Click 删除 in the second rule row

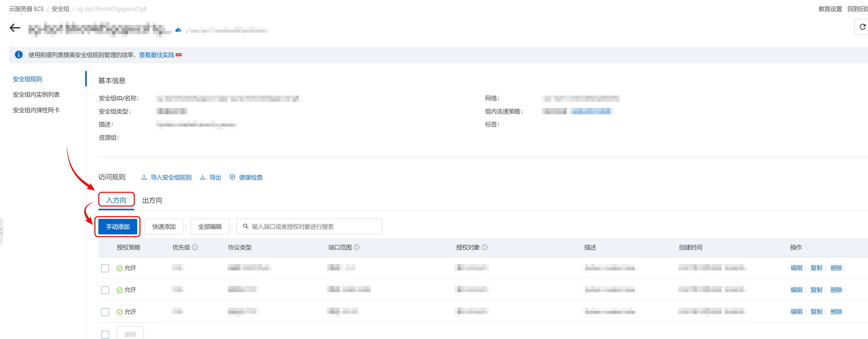click(x=836, y=290)
